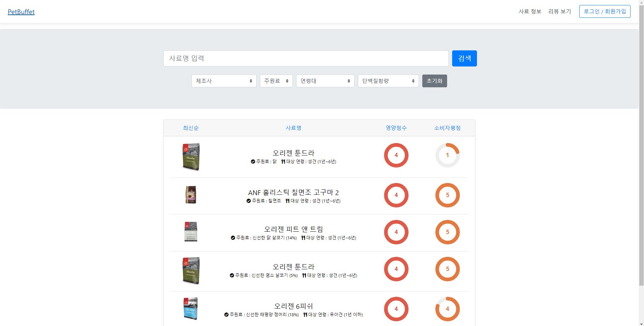Open 사료 정보 in the navigation bar
This screenshot has height=326, width=644.
[x=530, y=11]
